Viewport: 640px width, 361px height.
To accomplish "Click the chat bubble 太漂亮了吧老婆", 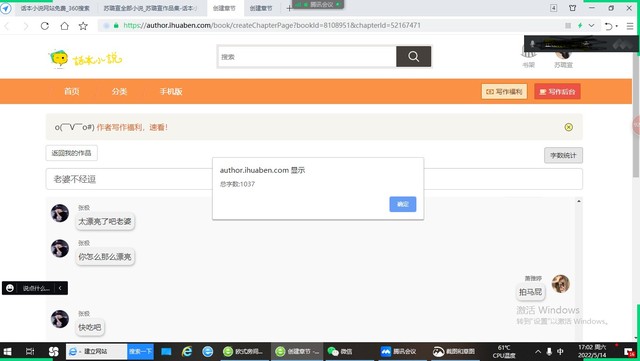I will click(105, 222).
